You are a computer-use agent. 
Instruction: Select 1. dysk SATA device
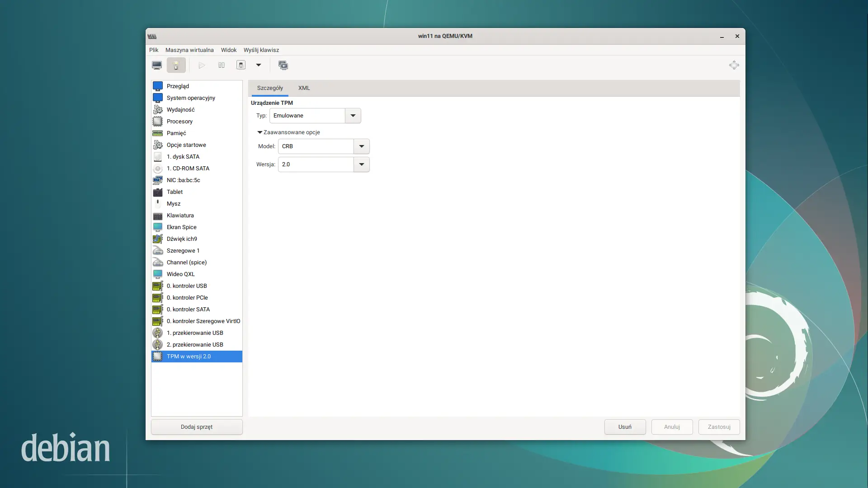coord(197,156)
